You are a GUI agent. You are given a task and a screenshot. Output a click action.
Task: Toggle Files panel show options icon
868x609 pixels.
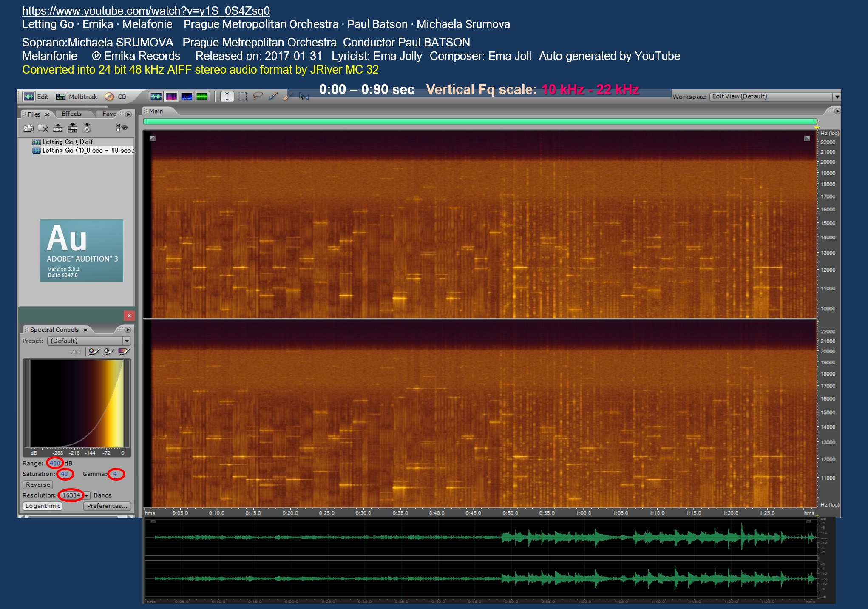pos(122,128)
